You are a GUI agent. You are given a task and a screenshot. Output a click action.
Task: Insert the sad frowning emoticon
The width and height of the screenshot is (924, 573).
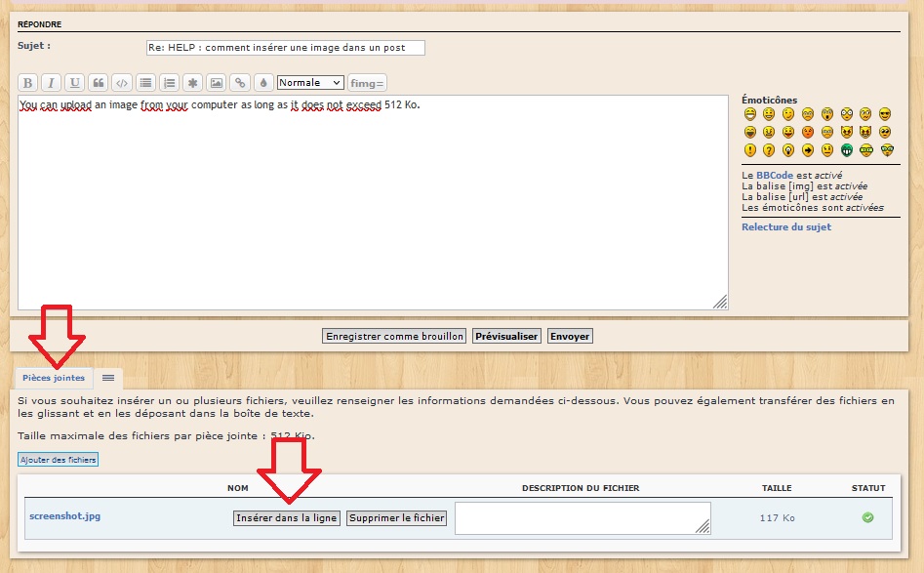pyautogui.click(x=808, y=114)
